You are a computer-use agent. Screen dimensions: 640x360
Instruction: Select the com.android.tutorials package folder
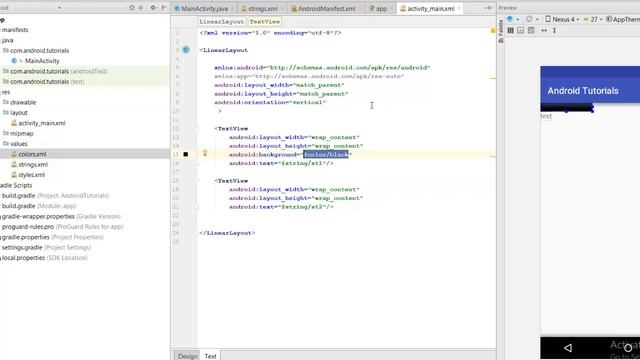pyautogui.click(x=36, y=51)
